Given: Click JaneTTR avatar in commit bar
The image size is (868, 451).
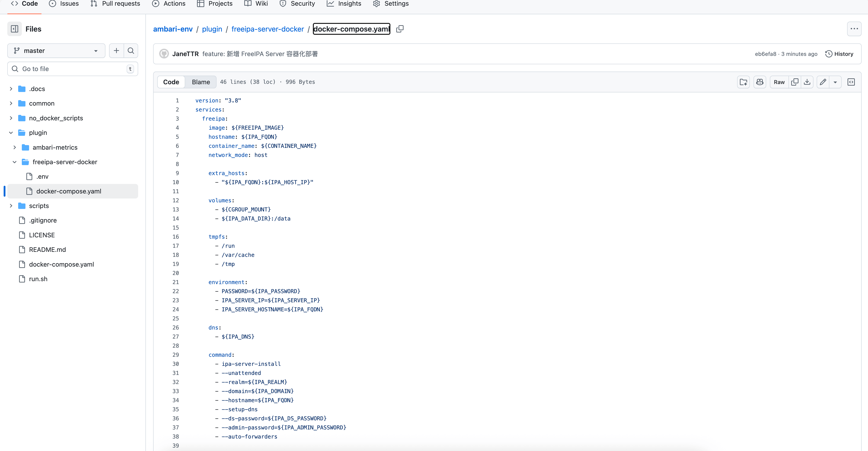Looking at the screenshot, I should tap(164, 54).
